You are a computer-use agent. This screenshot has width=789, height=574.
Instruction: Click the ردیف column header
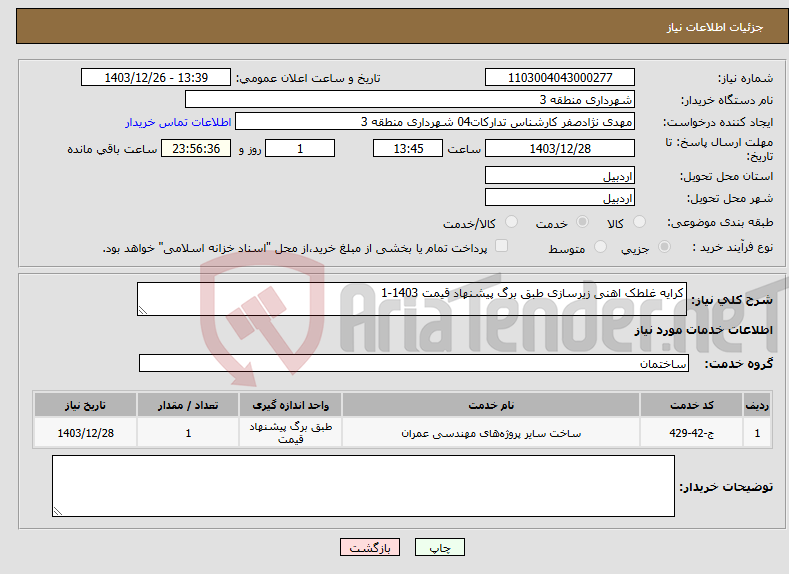(x=757, y=405)
